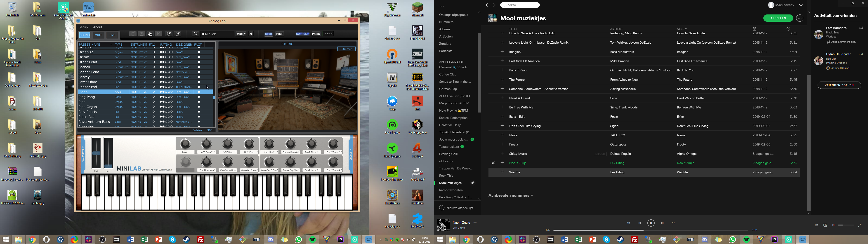
Task: Click the import preset icon
Action: [170, 34]
